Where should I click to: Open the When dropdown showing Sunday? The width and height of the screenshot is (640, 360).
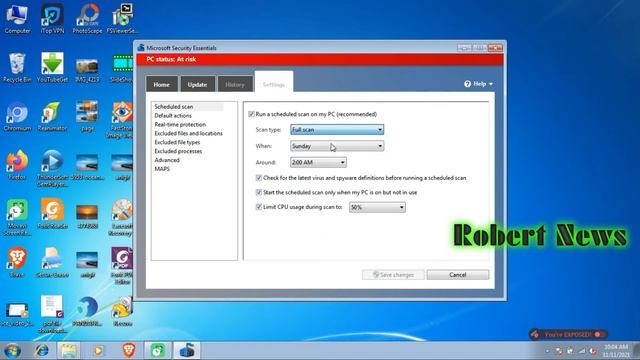click(x=337, y=146)
